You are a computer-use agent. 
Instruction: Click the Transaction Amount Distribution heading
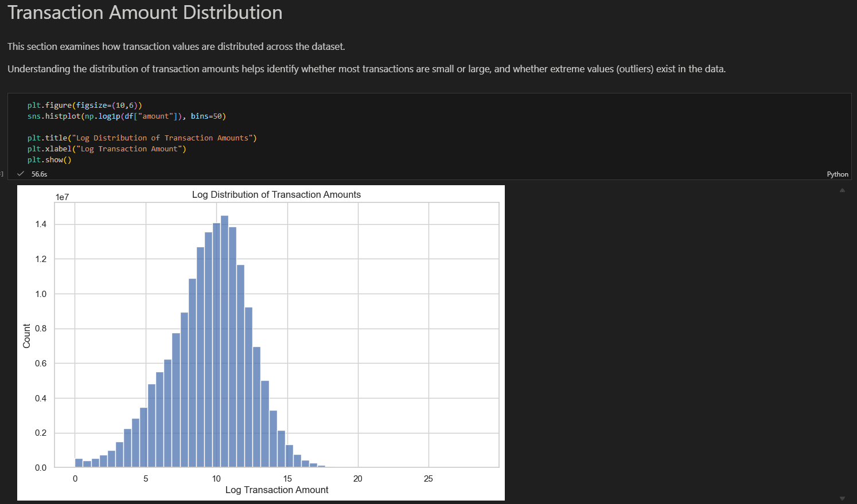(145, 13)
